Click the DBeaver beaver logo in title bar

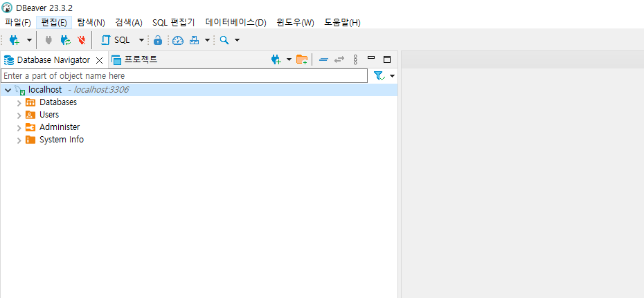[x=7, y=8]
